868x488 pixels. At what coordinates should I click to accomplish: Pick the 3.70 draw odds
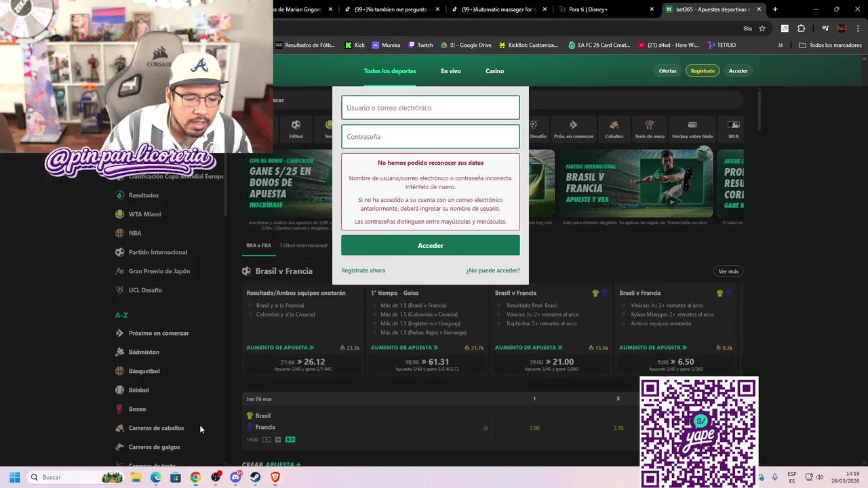(x=618, y=428)
